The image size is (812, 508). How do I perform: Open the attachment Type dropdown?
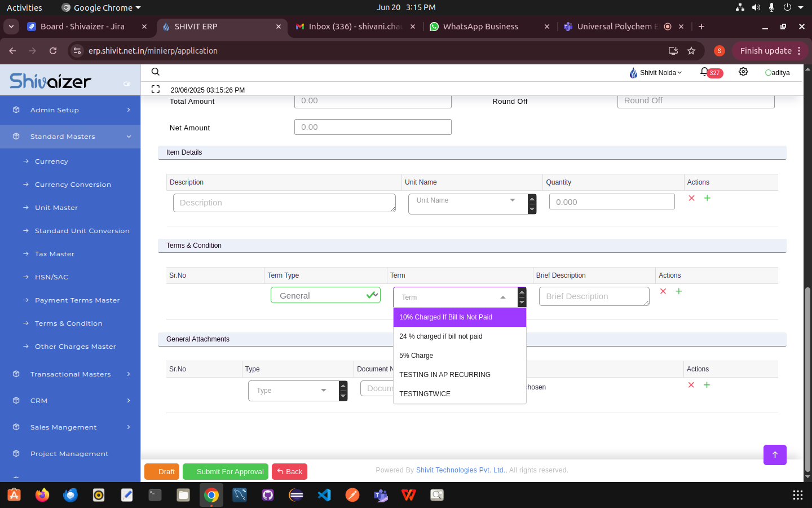click(x=292, y=391)
